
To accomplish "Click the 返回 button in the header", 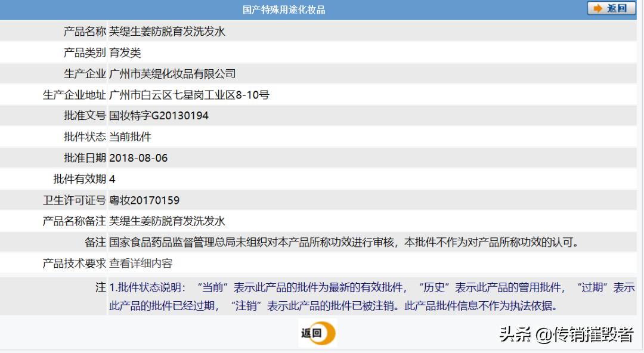I will coord(612,8).
